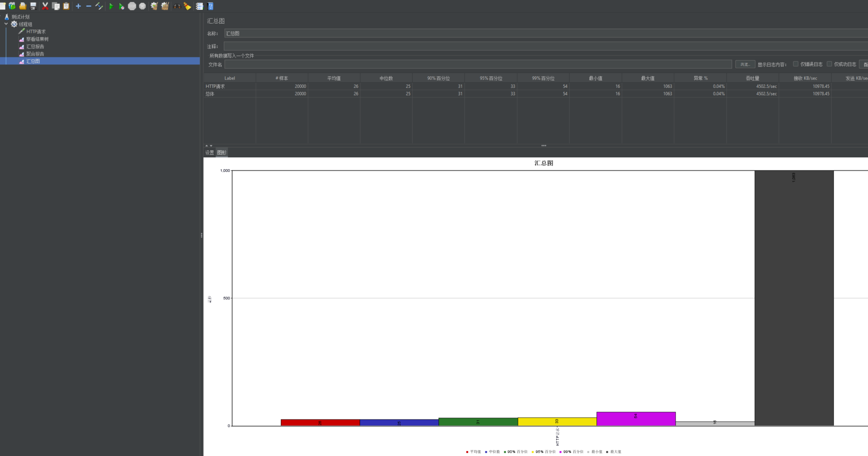Click the magenta 99% bar in chart
The width and height of the screenshot is (868, 456).
636,419
